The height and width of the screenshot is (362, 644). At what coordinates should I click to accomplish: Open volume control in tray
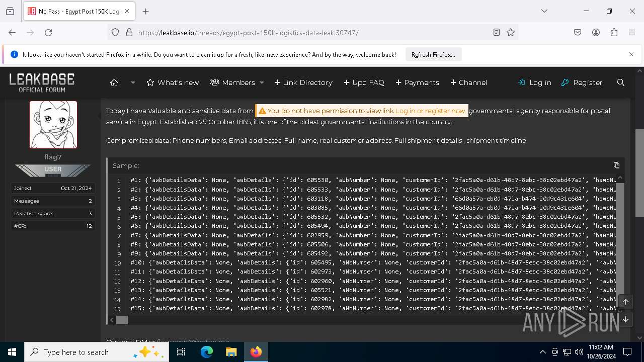tap(579, 352)
